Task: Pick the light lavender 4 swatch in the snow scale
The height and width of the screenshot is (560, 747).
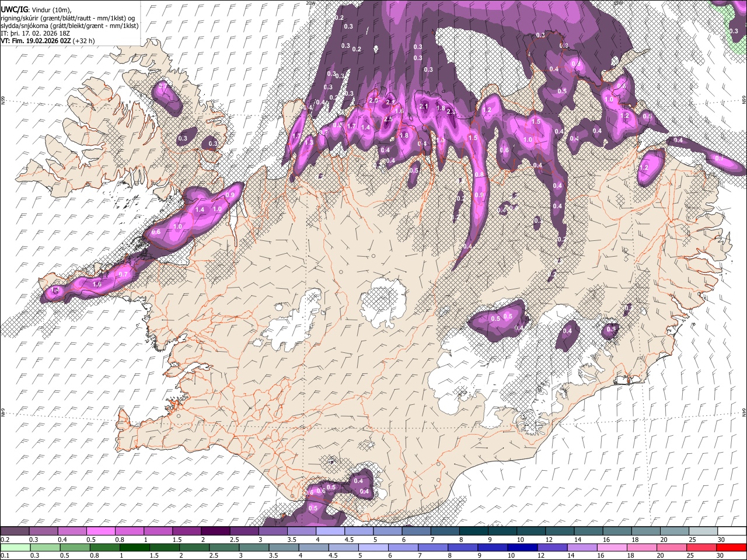Action: (x=330, y=531)
